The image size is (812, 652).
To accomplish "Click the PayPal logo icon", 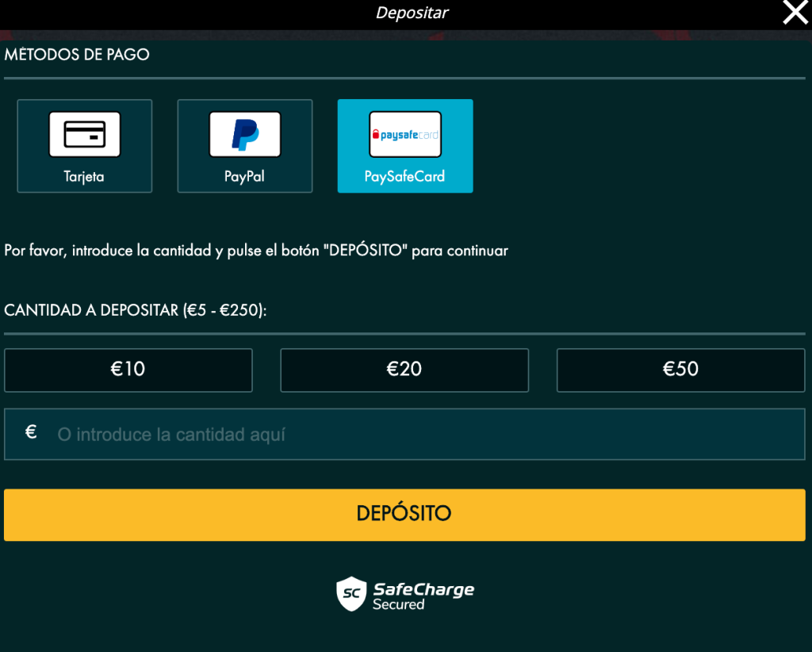I will 245,135.
